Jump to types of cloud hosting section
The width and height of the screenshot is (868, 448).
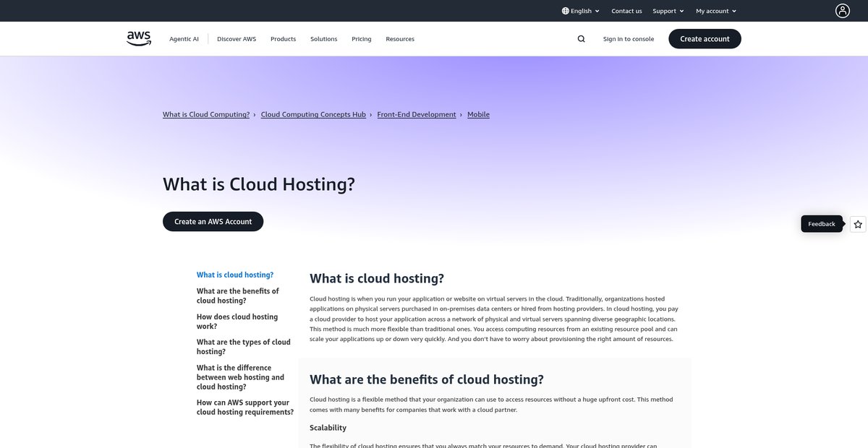pyautogui.click(x=244, y=347)
